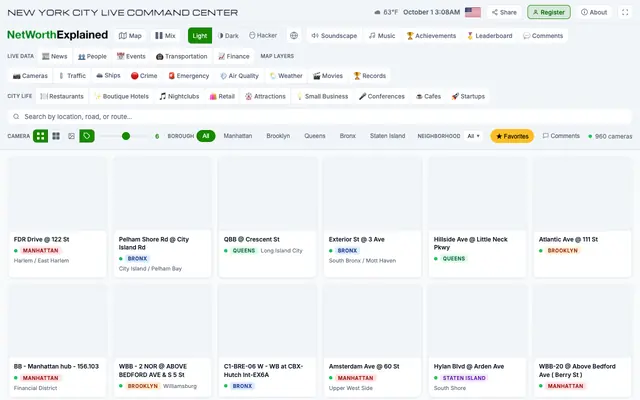Open the FDR Drive @ 122 St camera

tap(58, 217)
